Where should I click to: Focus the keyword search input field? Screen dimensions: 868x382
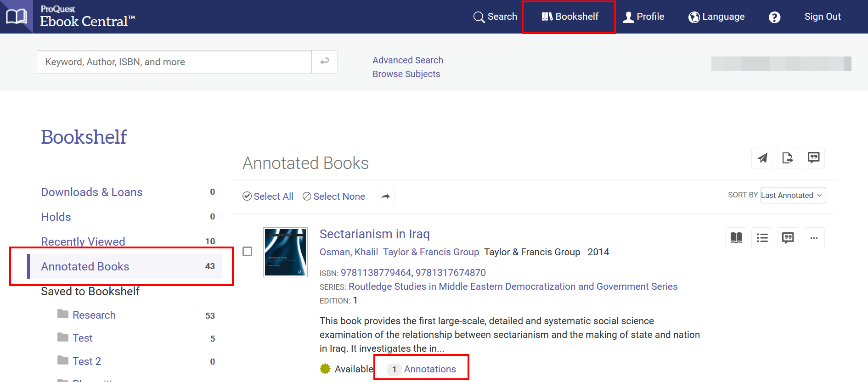tap(174, 62)
